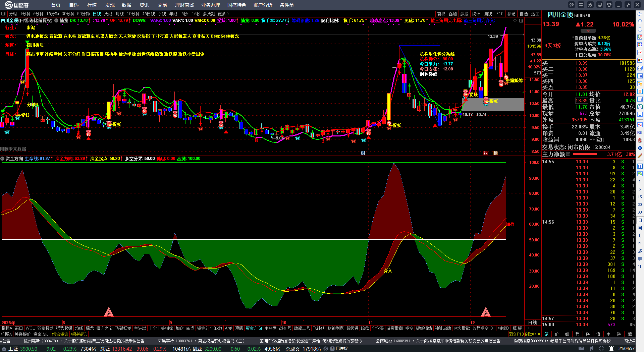This screenshot has width=644, height=352.
Task: Click the blue back arrow in right sidebar
Action: (640, 14)
